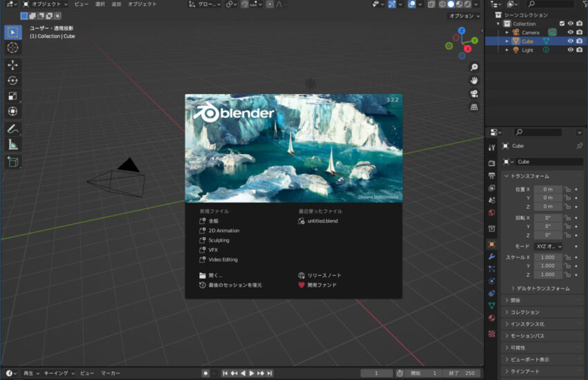The image size is (588, 380).
Task: Open the Physics properties tab
Action: click(492, 281)
